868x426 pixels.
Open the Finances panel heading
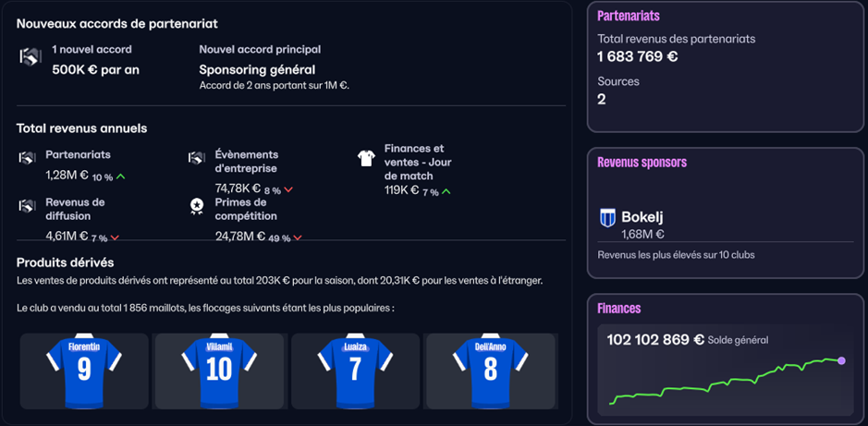619,308
